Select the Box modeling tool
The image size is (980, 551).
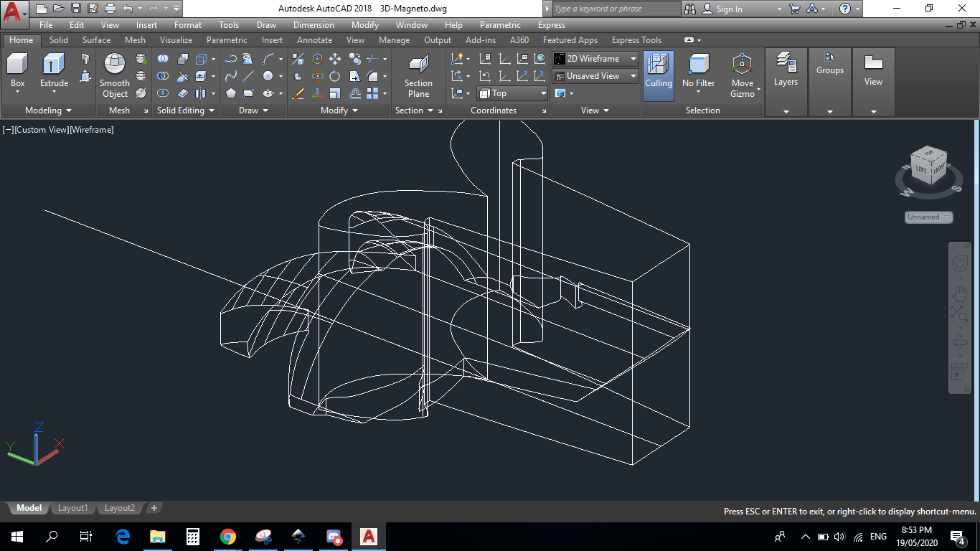[17, 70]
